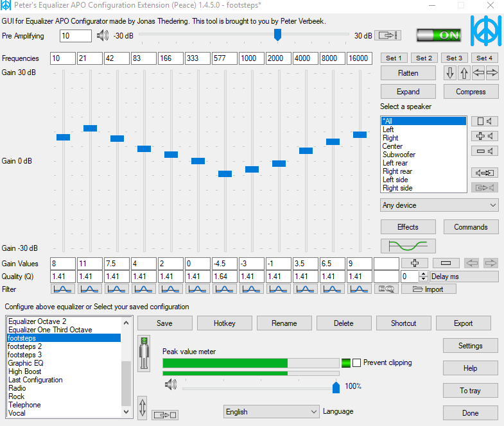Viewport: 504px width, 426px height.
Task: Click the minus speaker icon button
Action: point(484,151)
